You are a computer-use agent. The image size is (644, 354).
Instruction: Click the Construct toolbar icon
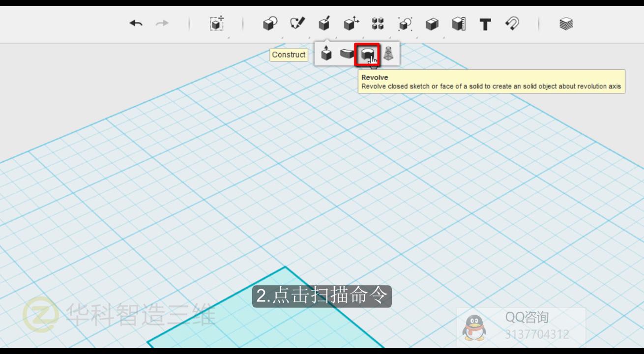324,23
